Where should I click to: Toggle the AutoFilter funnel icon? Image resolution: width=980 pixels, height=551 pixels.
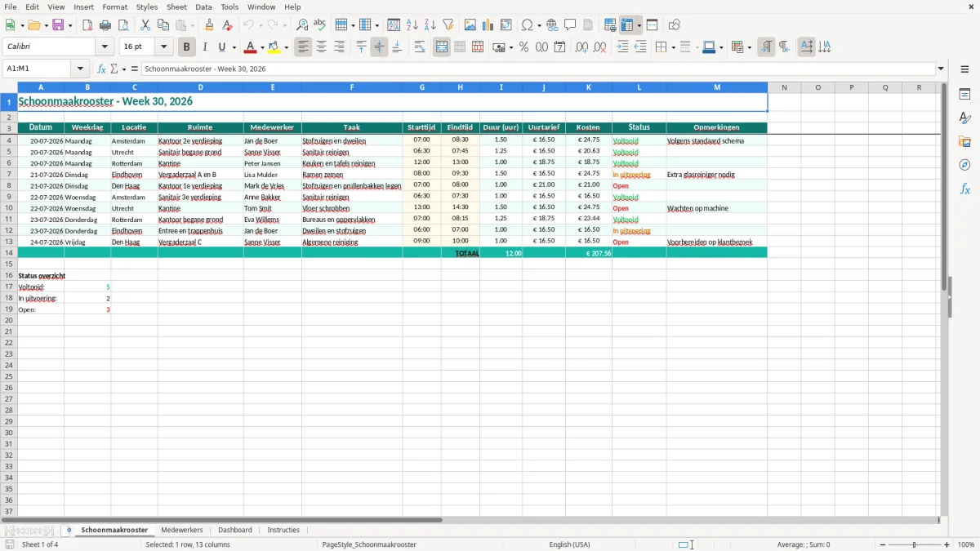(448, 25)
